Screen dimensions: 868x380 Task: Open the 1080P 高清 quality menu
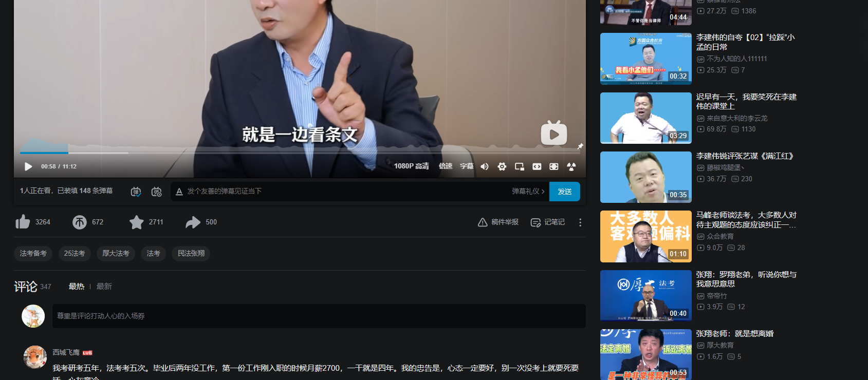(x=411, y=166)
